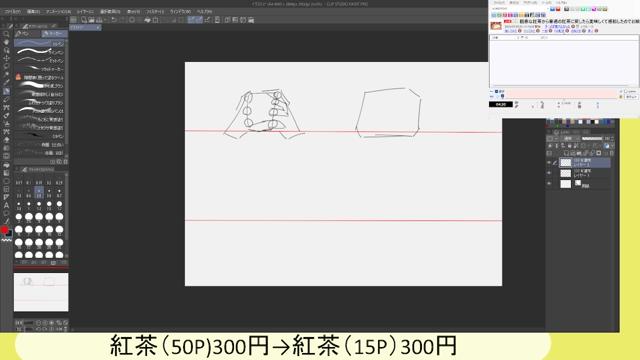
Task: Toggle visibility of the paper layer
Action: [549, 184]
